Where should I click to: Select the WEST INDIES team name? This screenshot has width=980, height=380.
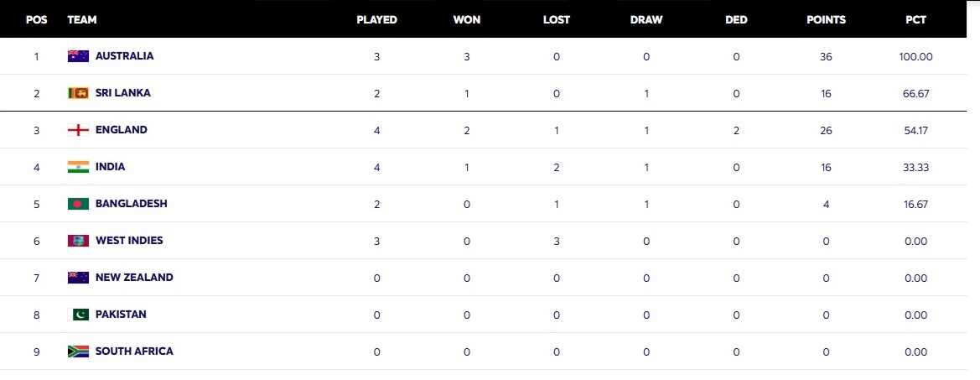pos(129,241)
